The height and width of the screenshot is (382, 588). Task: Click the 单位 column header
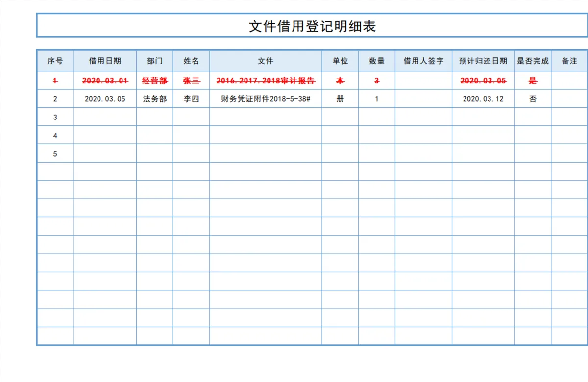(340, 61)
